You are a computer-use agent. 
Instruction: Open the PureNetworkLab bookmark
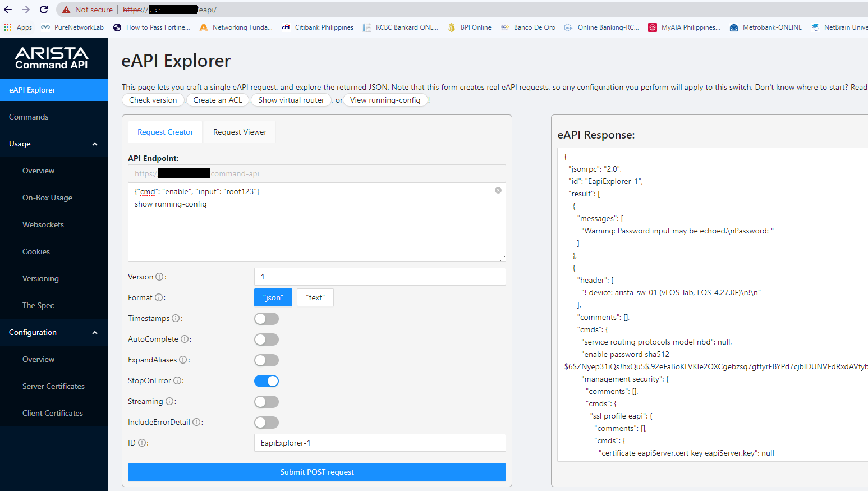tap(72, 27)
